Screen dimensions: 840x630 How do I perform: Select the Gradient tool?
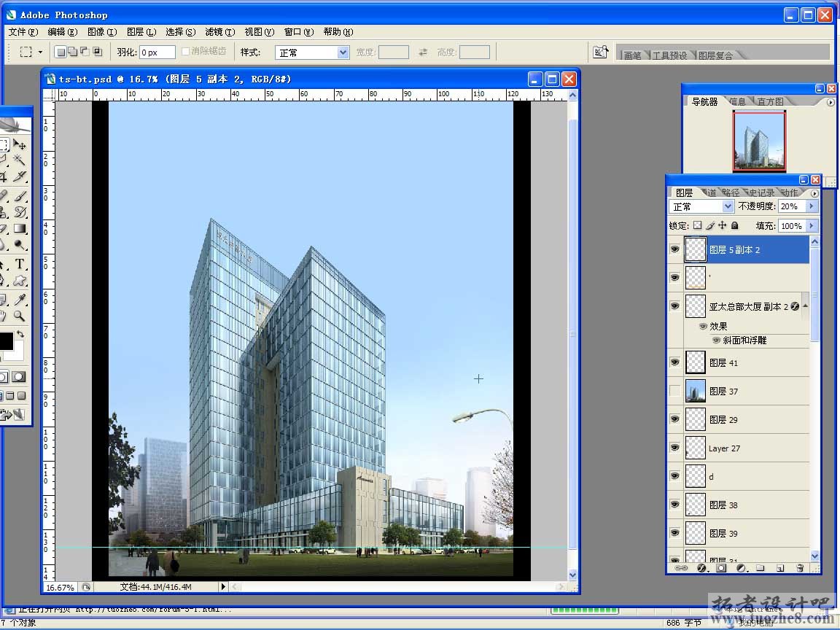click(20, 229)
